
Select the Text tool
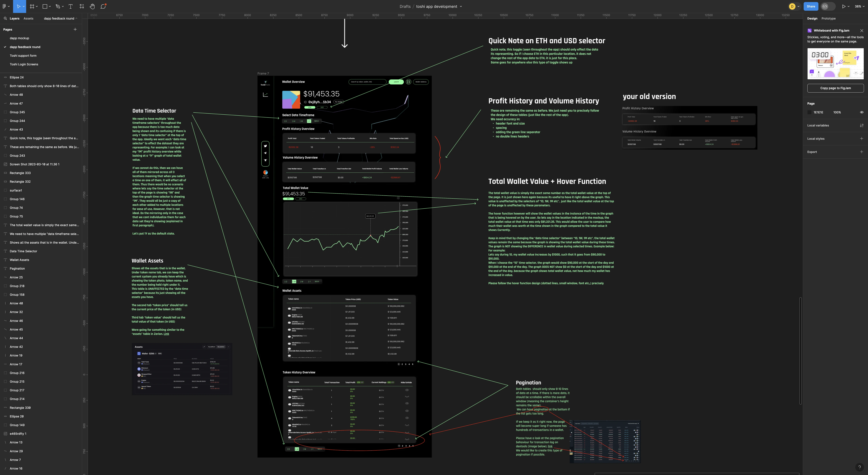coord(70,6)
